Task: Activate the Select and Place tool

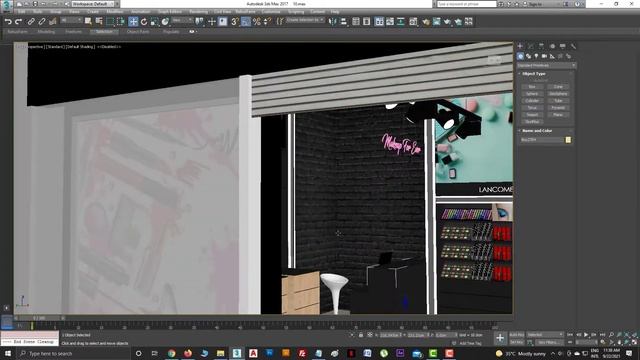Action: [165, 22]
